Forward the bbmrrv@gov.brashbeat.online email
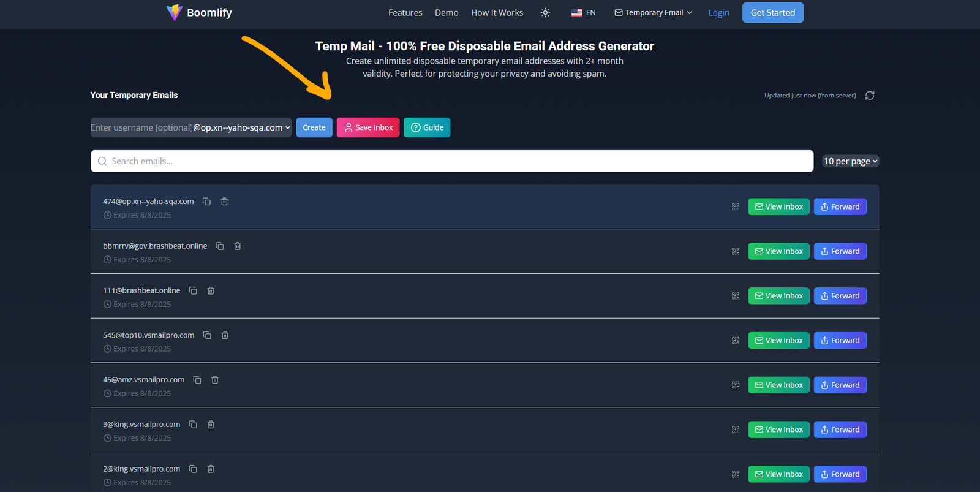980x492 pixels. (x=840, y=251)
